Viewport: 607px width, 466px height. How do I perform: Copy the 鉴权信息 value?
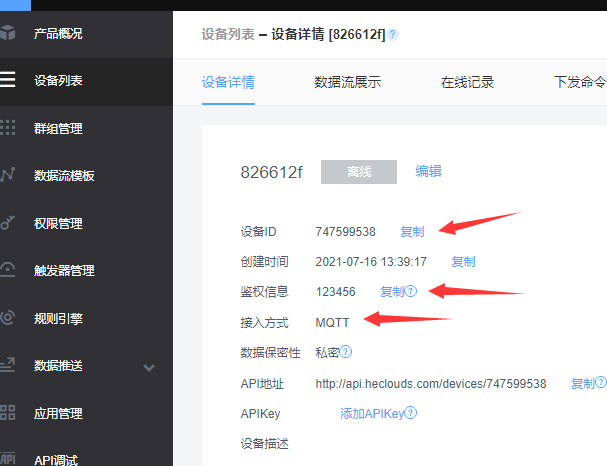click(392, 291)
